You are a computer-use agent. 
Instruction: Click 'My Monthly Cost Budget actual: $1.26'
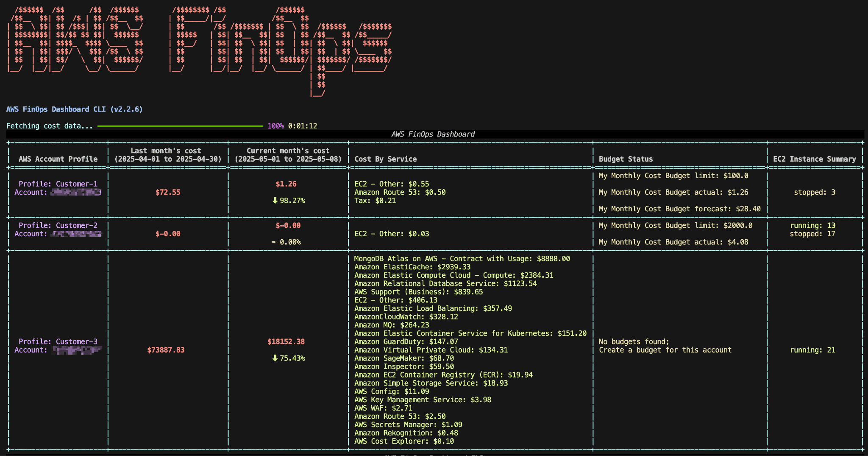click(673, 192)
